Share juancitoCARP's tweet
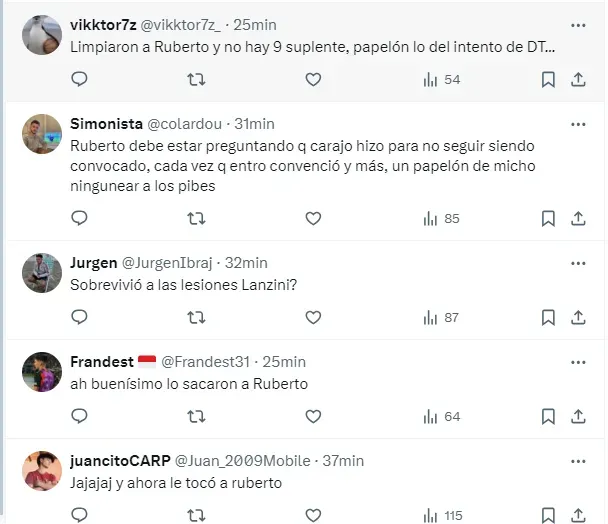Image resolution: width=608 pixels, height=524 pixels. coord(578,515)
